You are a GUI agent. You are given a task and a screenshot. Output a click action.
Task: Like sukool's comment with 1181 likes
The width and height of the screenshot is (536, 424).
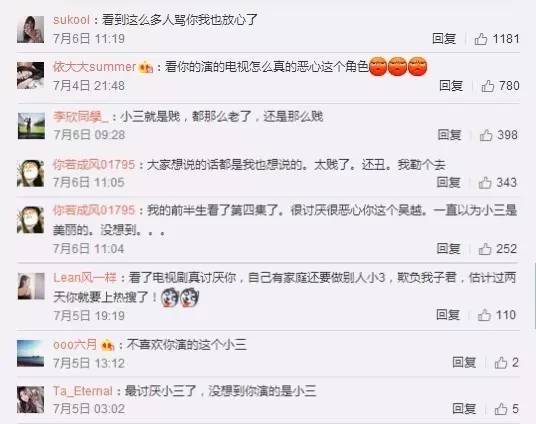click(x=481, y=39)
